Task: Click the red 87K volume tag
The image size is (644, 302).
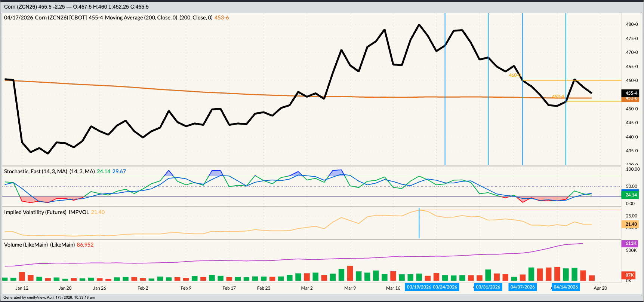Action: [x=631, y=275]
